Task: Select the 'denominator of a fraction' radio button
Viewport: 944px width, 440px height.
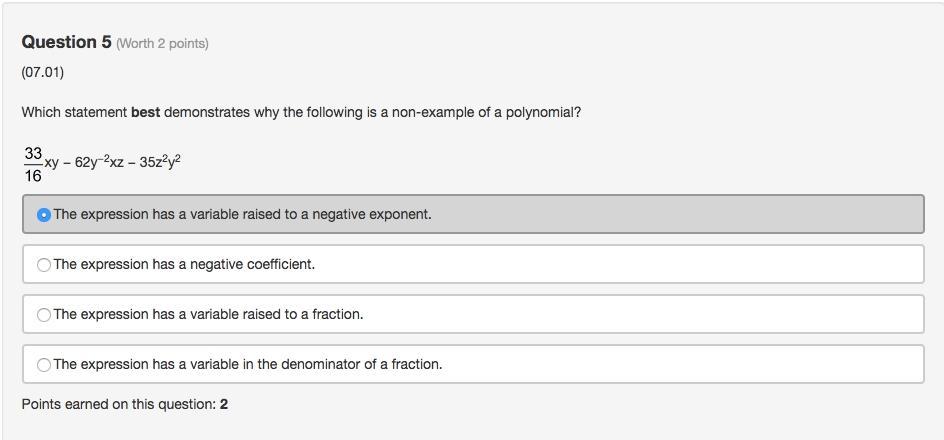Action: (44, 365)
